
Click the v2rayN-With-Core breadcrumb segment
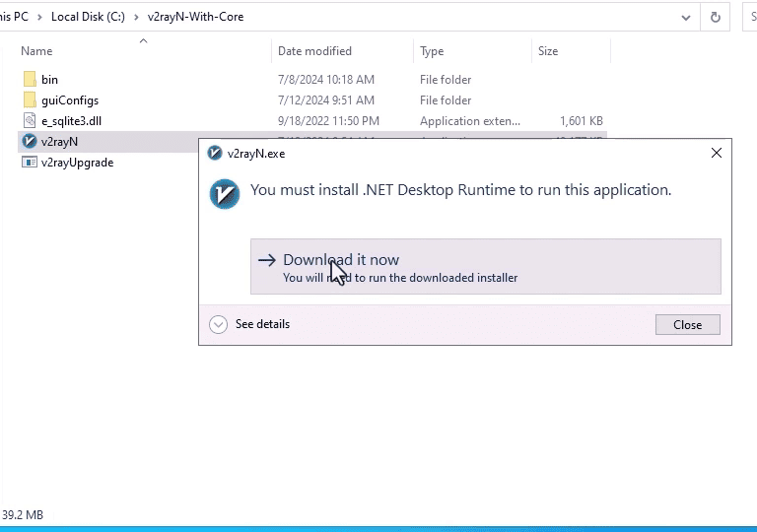195,17
